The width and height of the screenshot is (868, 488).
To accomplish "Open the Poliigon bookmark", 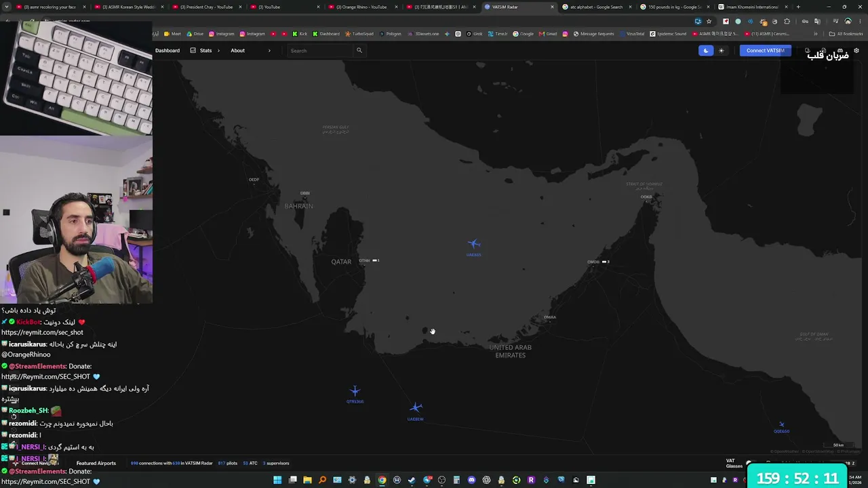I will click(x=391, y=34).
